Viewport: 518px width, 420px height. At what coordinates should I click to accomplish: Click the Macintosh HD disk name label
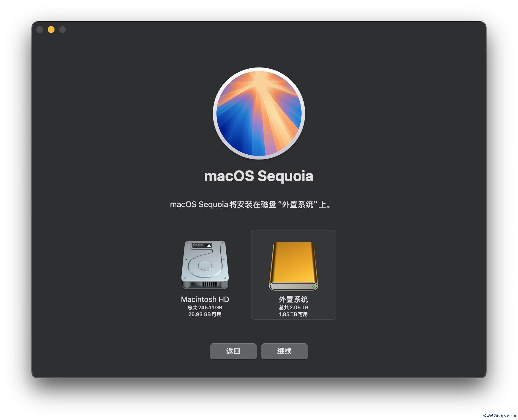(x=205, y=299)
